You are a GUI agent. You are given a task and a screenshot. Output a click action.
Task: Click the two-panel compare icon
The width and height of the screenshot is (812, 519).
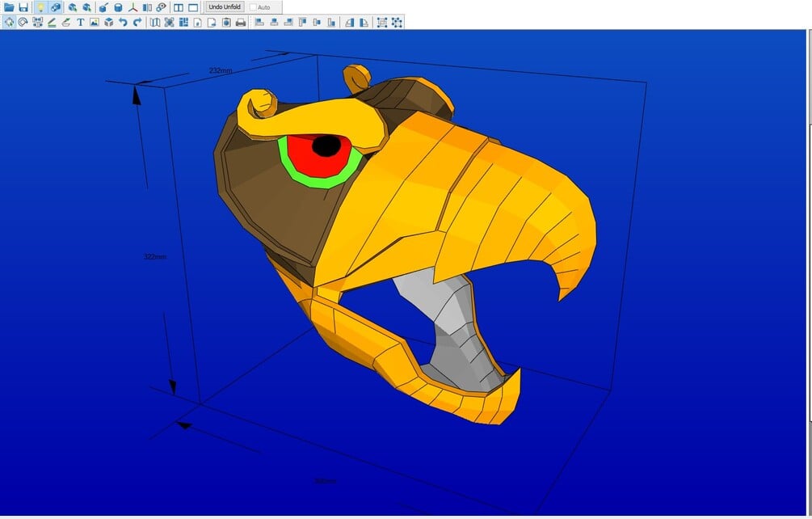click(147, 7)
